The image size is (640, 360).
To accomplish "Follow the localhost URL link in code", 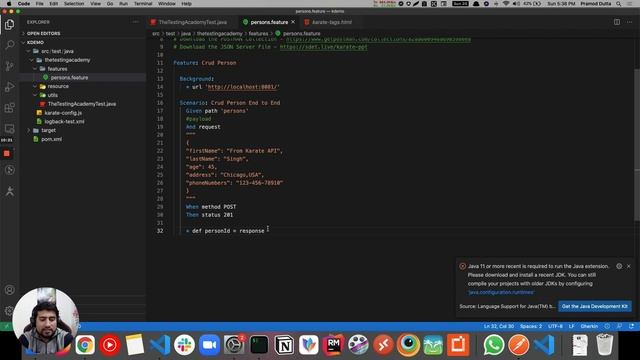I will click(243, 87).
